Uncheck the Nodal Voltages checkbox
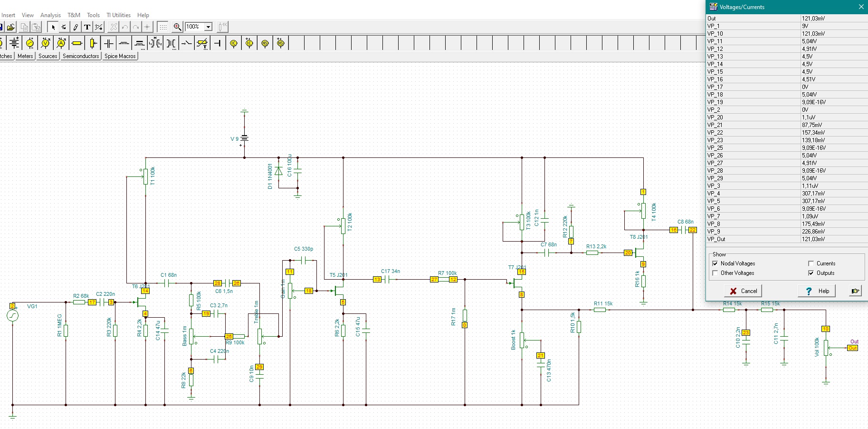 [x=715, y=263]
